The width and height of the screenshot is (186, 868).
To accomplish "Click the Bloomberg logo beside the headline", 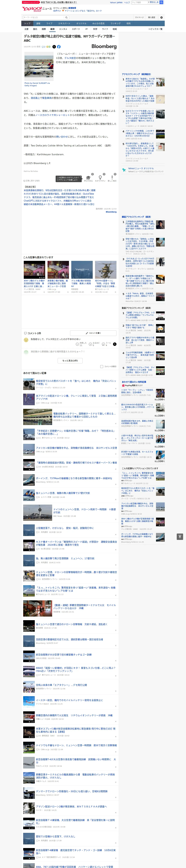I will pyautogui.click(x=104, y=46).
